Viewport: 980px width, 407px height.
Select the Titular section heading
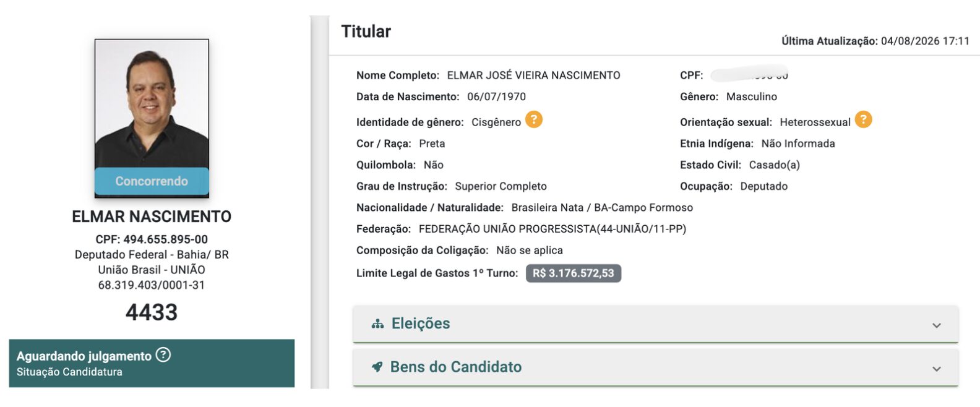366,32
